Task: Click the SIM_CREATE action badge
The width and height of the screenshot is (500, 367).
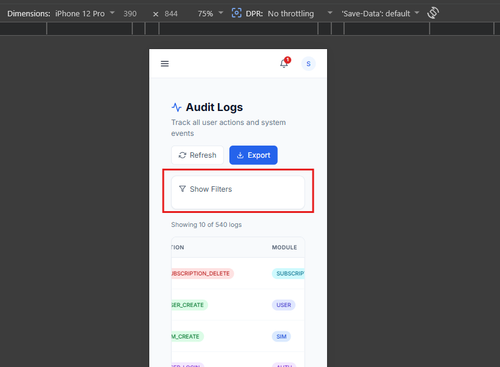Action: (187, 337)
